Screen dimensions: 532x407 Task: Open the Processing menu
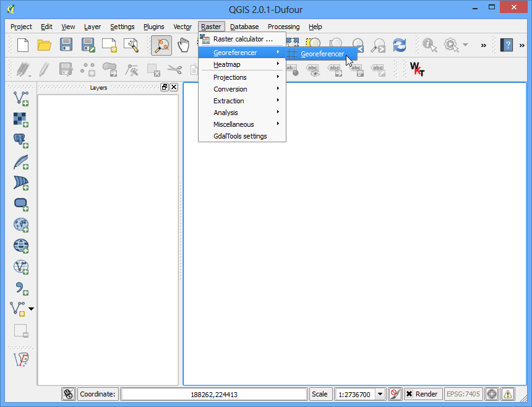click(284, 27)
